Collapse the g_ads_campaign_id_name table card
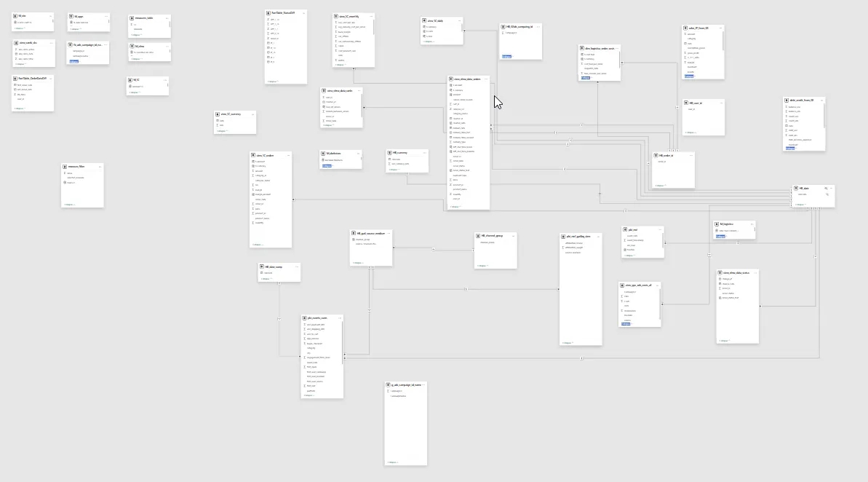The image size is (868, 482). (x=392, y=462)
